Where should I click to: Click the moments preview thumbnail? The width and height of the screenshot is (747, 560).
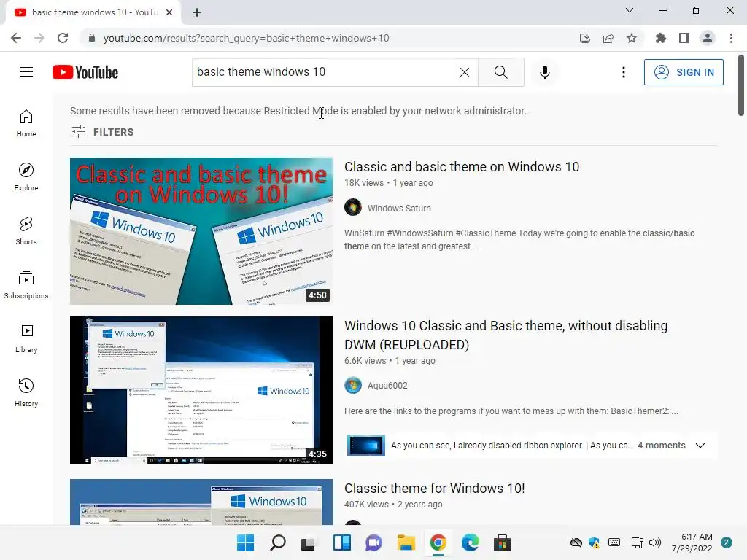click(366, 446)
